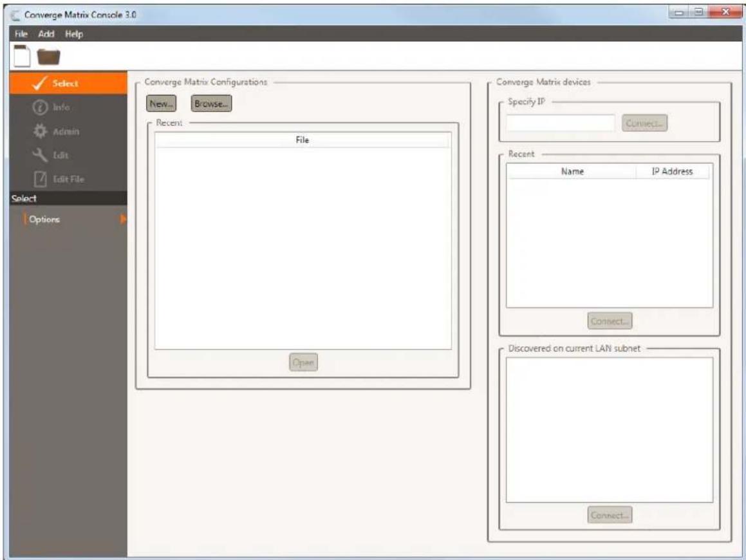The height and width of the screenshot is (560, 746).
Task: Maximize the Converge Matrix Console window
Action: [x=698, y=13]
